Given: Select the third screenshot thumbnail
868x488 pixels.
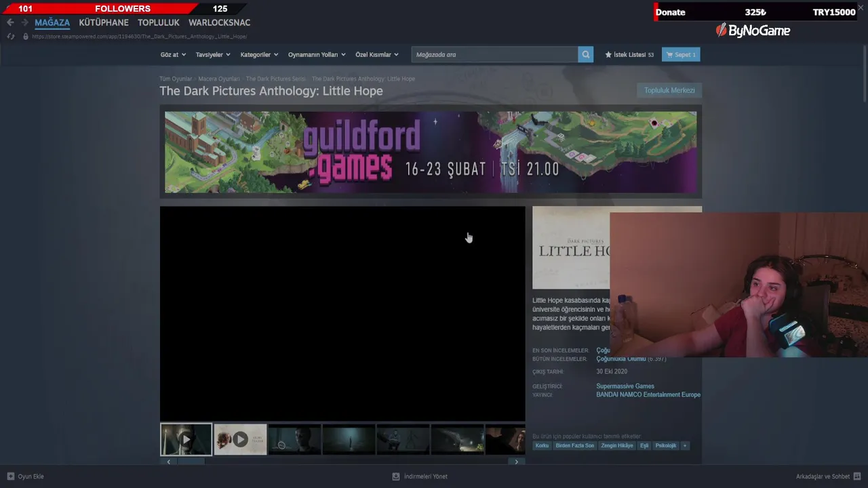Looking at the screenshot, I should click(x=294, y=439).
